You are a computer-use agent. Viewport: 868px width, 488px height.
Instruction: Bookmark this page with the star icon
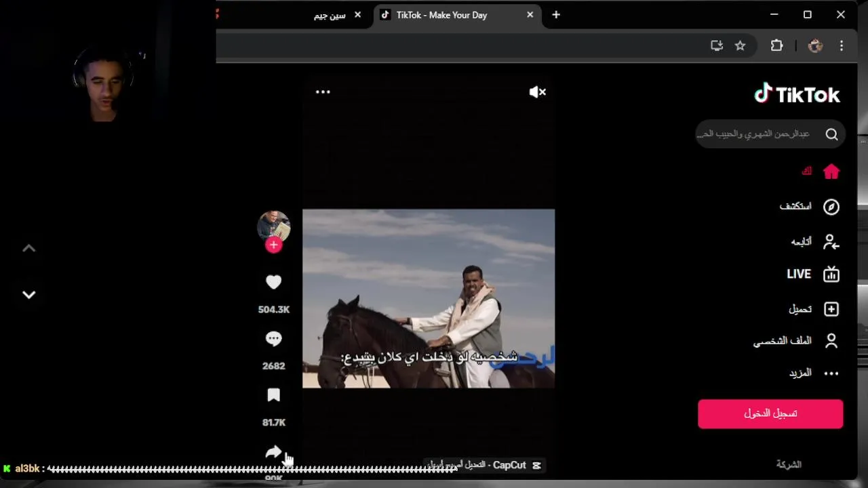click(740, 45)
